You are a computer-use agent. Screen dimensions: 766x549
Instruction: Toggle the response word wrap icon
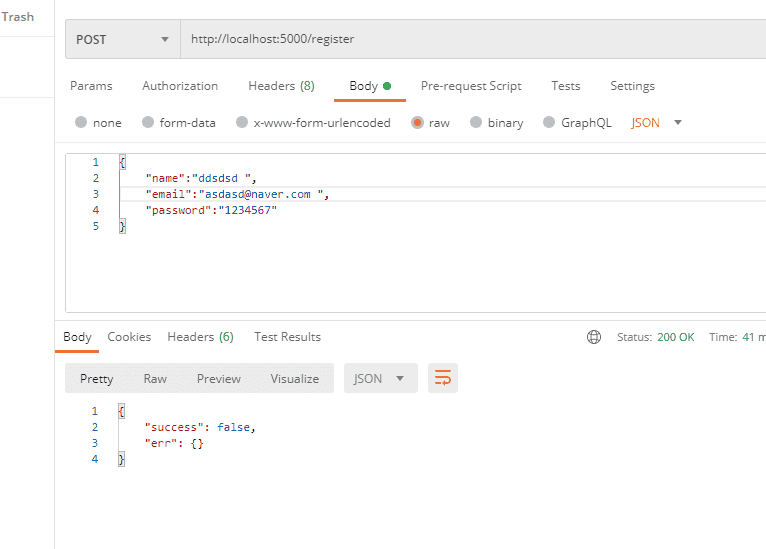tap(442, 378)
